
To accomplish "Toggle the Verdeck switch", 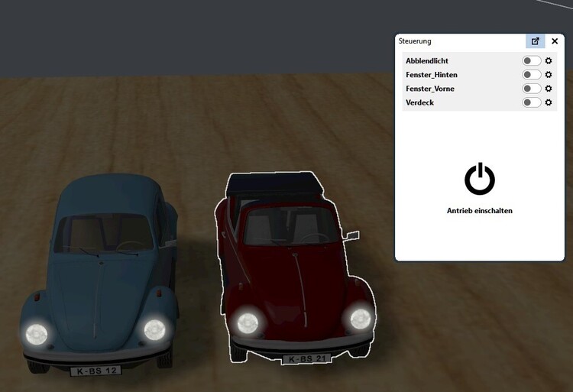I will click(x=531, y=102).
